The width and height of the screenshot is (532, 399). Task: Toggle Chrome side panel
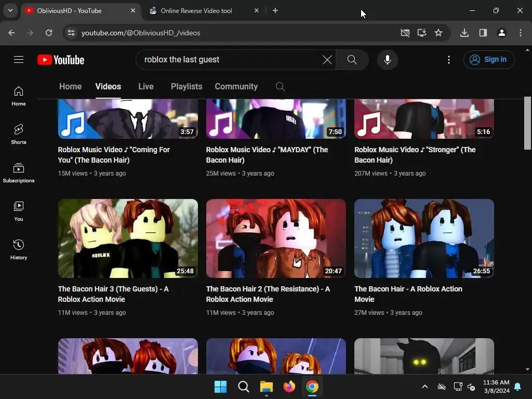(483, 33)
